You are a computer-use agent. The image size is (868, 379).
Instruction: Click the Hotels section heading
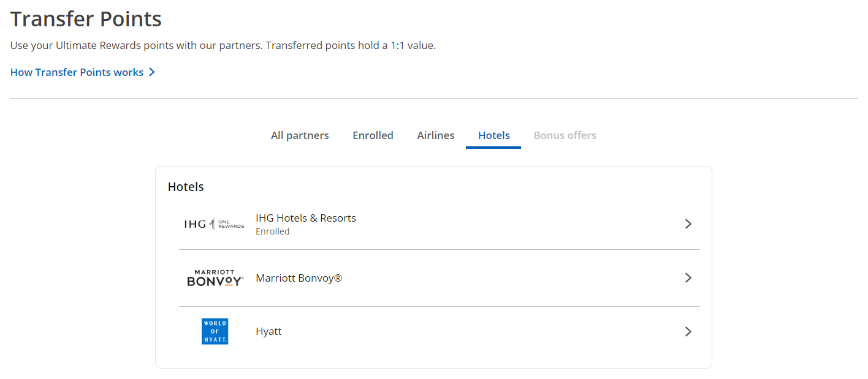pyautogui.click(x=186, y=187)
